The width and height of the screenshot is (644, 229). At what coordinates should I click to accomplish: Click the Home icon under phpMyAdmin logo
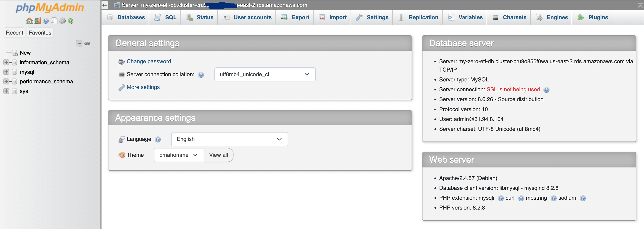(x=29, y=21)
